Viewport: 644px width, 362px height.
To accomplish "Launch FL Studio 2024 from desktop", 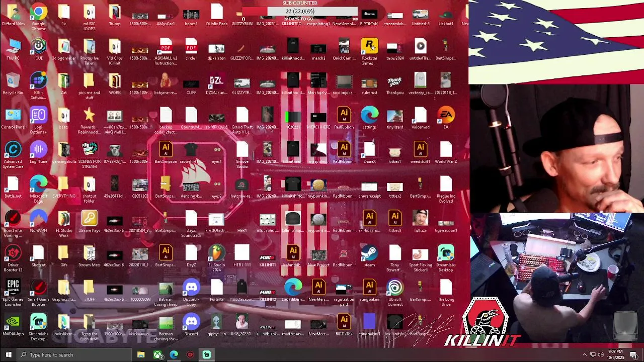I will click(x=216, y=258).
